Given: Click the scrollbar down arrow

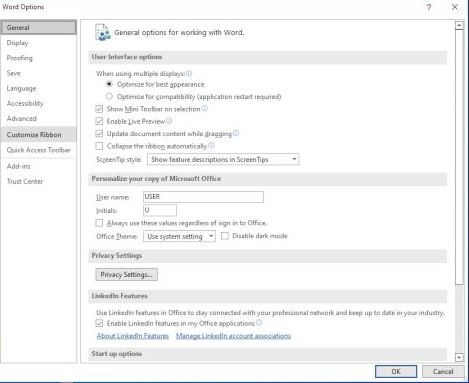Looking at the screenshot, I should pos(459,357).
